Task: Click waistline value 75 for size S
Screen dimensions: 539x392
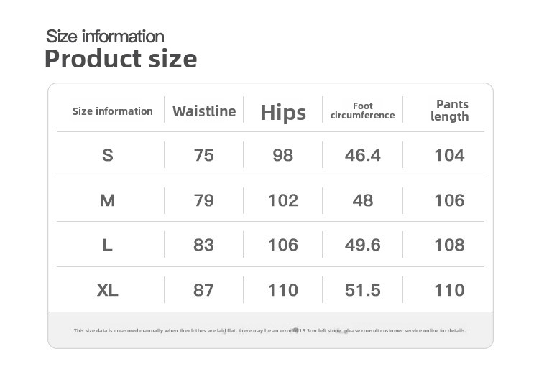Action: tap(204, 155)
